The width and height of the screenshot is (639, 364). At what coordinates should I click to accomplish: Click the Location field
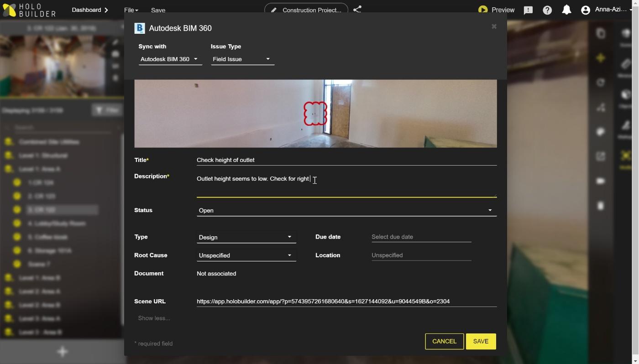(x=421, y=255)
